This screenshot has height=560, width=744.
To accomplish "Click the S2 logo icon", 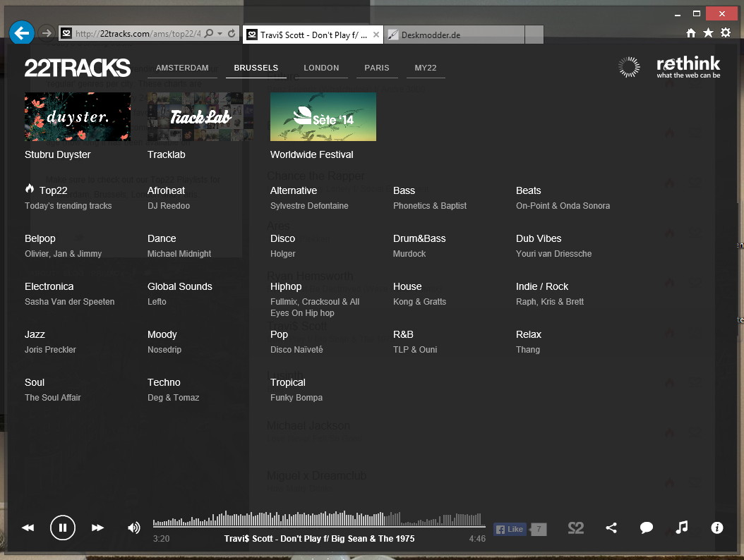I will (x=575, y=528).
